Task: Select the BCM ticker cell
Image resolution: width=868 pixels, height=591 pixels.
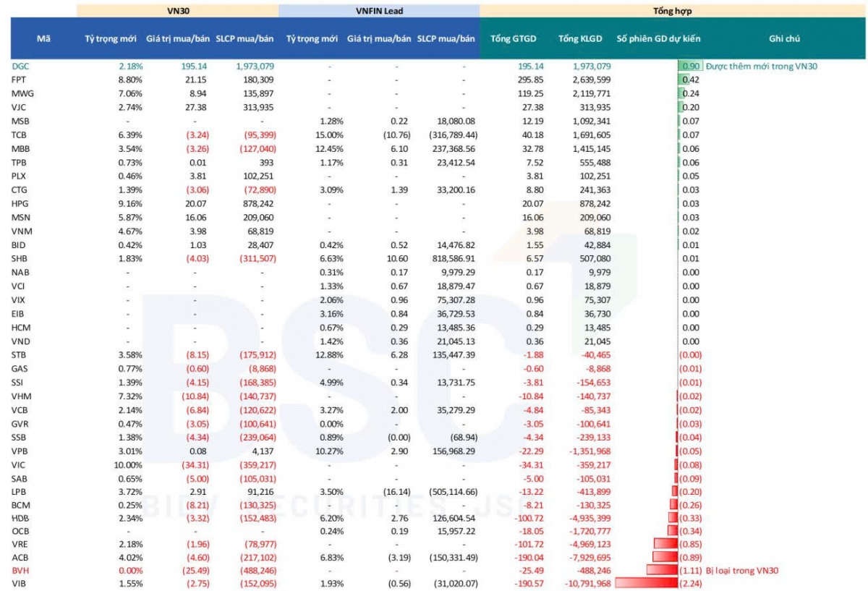Action: click(20, 505)
